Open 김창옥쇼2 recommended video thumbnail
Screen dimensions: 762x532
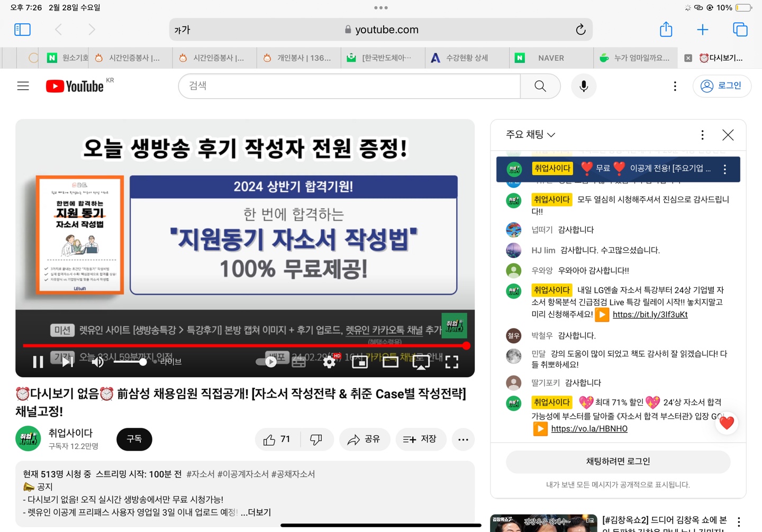[x=543, y=523]
